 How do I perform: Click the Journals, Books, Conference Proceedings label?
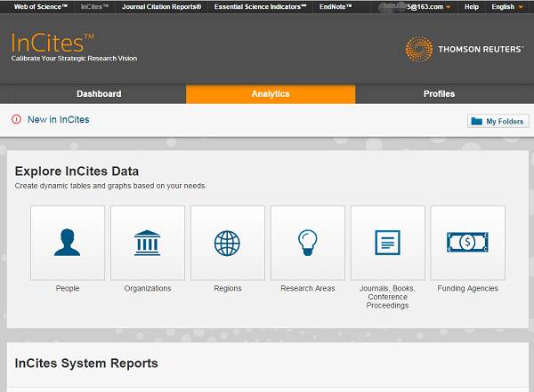[387, 297]
